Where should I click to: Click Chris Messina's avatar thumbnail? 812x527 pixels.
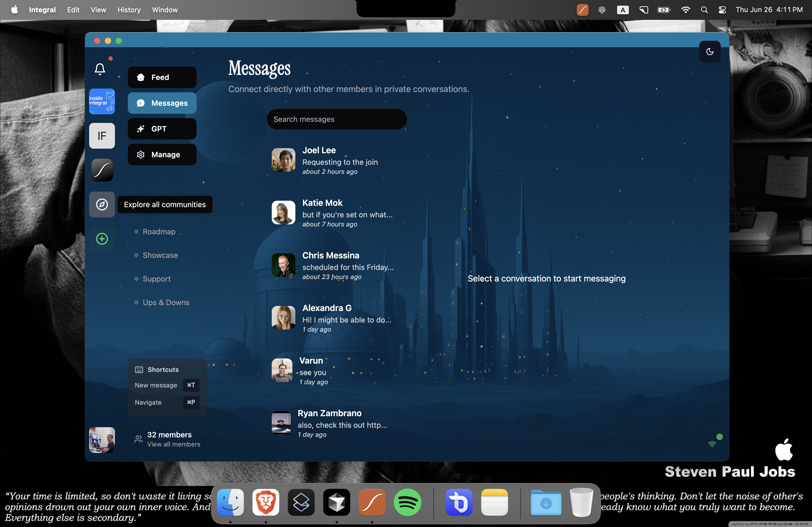pos(283,265)
